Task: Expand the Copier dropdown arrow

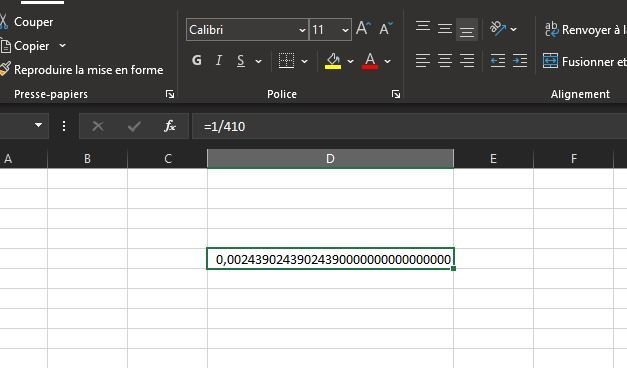Action: coord(62,46)
